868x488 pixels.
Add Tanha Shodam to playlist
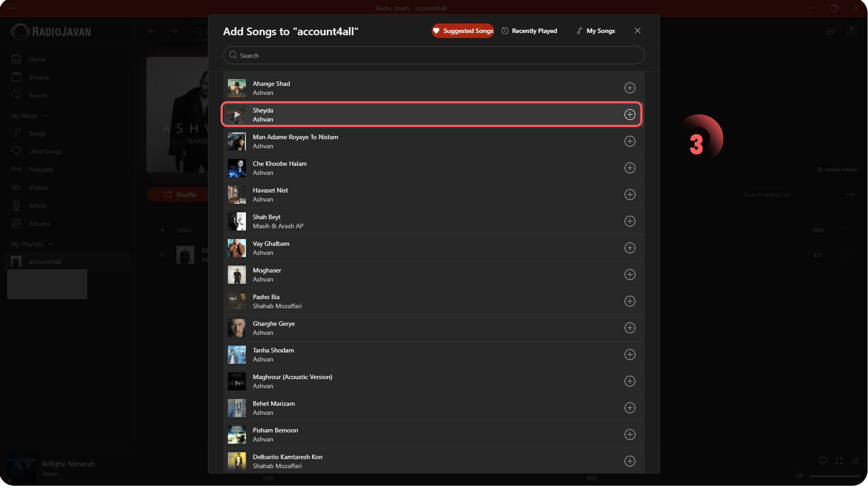click(630, 355)
